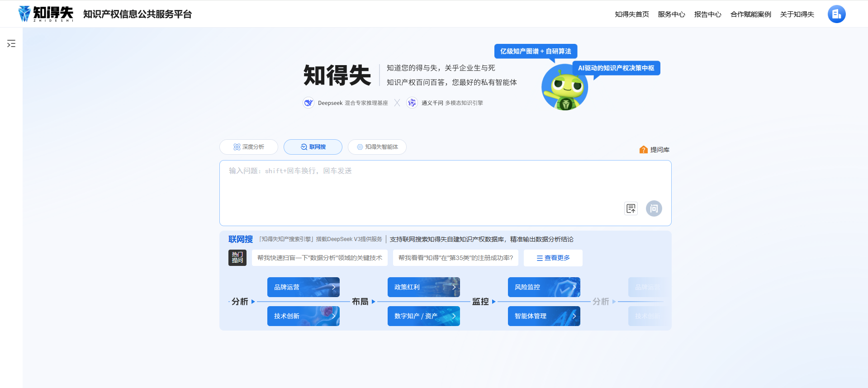Viewport: 868px width, 388px height.
Task: Click arrow chevron on 技术创新 card
Action: coord(333,316)
